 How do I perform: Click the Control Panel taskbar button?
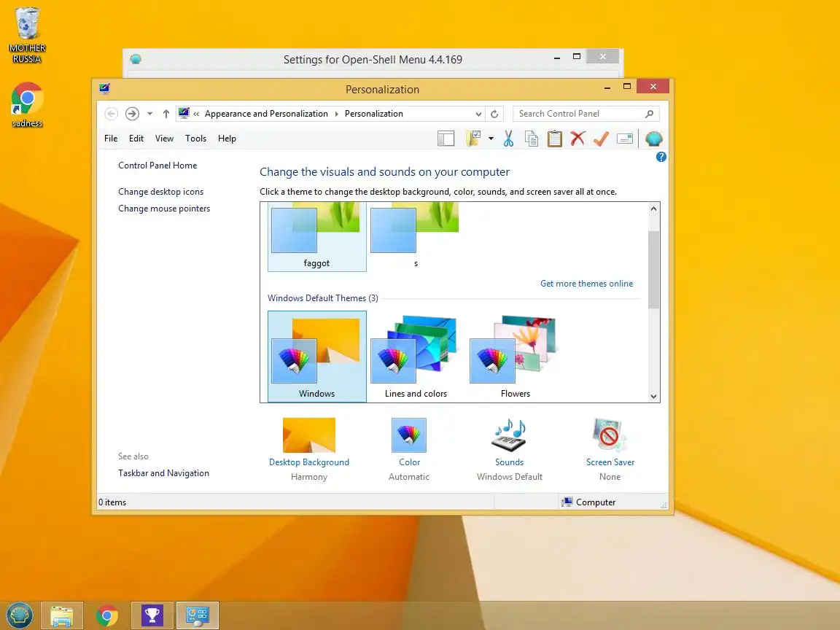197,615
